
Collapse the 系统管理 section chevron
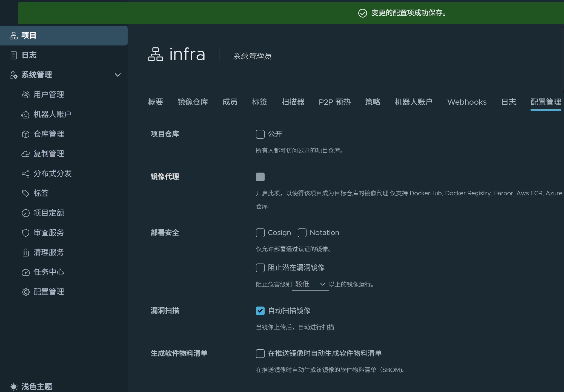(118, 75)
